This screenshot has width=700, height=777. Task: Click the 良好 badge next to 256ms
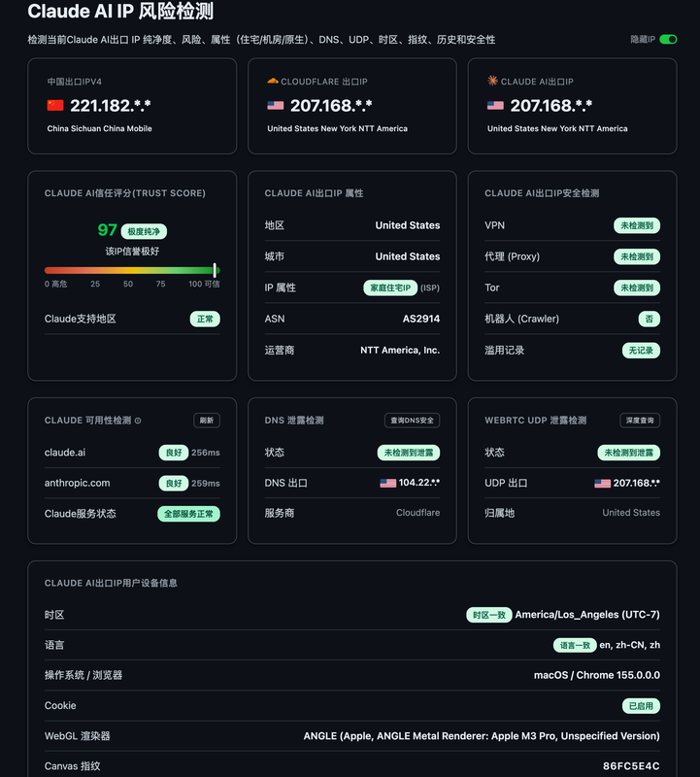[174, 453]
